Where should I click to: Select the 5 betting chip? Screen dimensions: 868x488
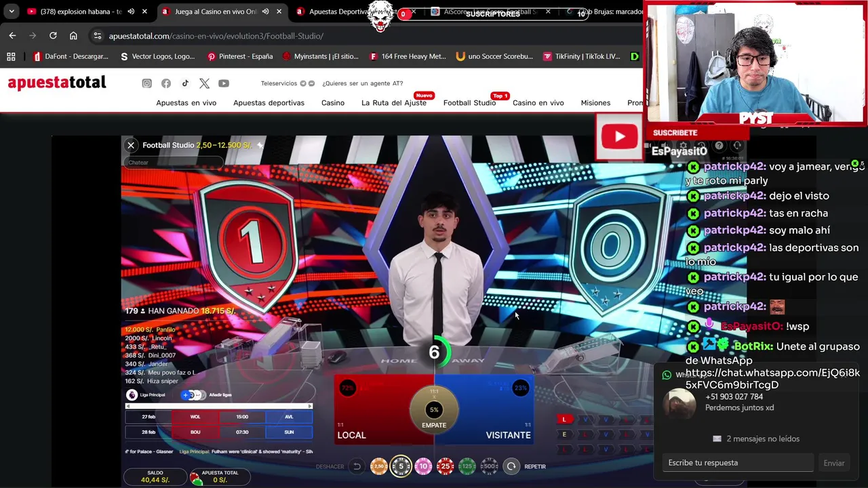tap(401, 466)
